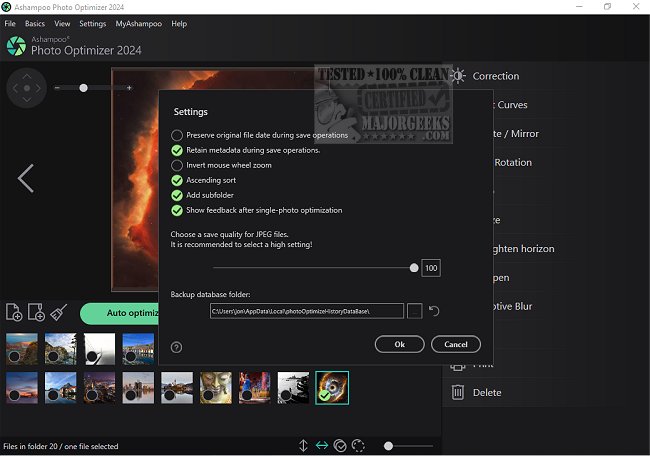Image resolution: width=650 pixels, height=456 pixels.
Task: Click the backup database folder path field
Action: (307, 311)
